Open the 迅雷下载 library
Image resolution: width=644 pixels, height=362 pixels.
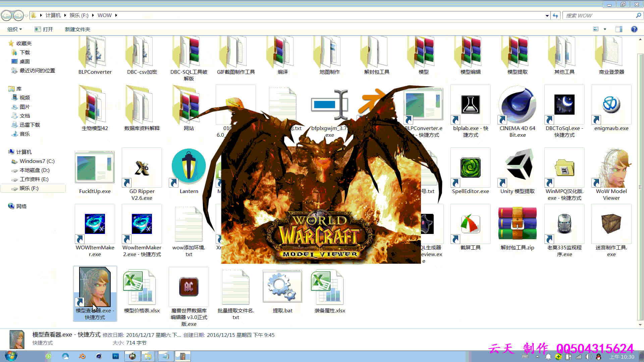click(30, 125)
